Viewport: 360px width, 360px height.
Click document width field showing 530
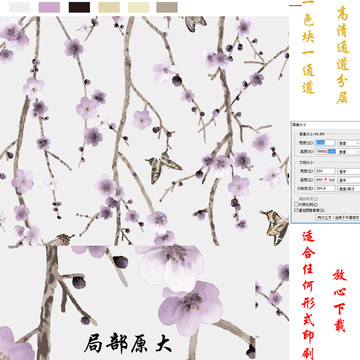[325, 171]
